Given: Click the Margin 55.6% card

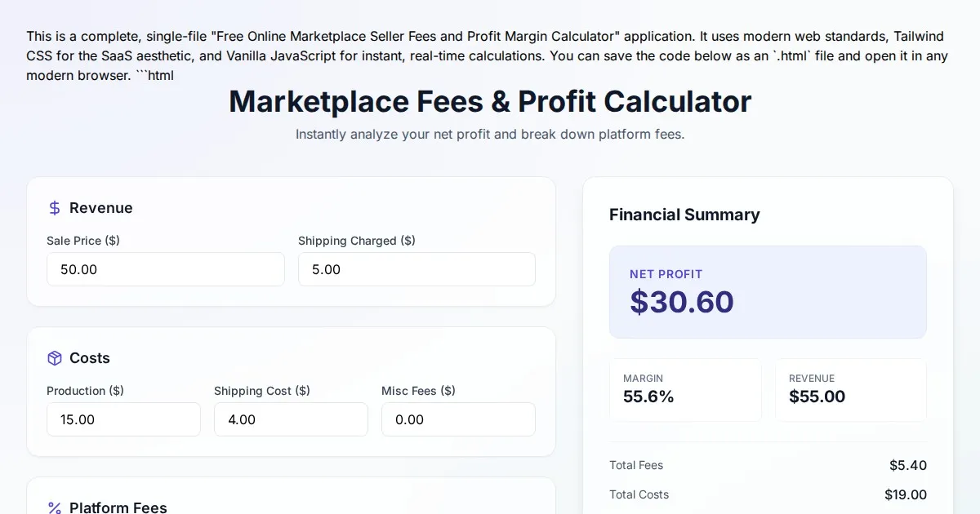Looking at the screenshot, I should pyautogui.click(x=685, y=390).
